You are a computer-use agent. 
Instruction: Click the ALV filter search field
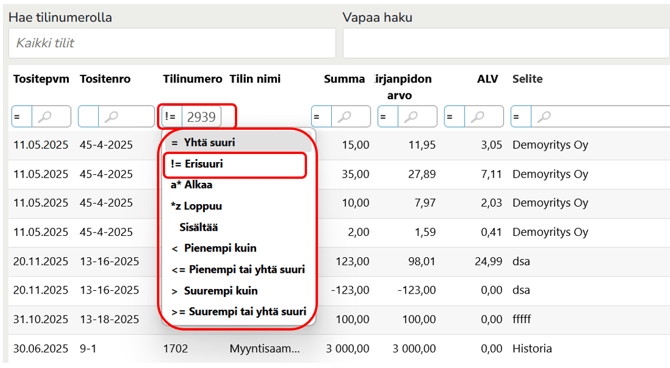point(484,117)
